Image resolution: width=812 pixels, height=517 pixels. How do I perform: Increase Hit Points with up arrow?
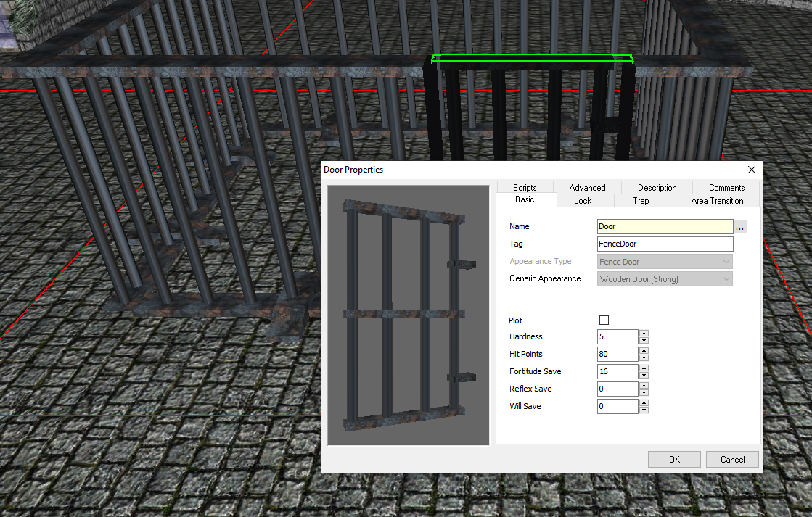[644, 350]
